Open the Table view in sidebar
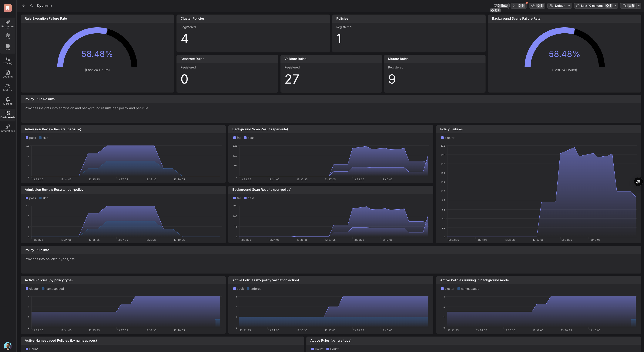 pos(8,47)
